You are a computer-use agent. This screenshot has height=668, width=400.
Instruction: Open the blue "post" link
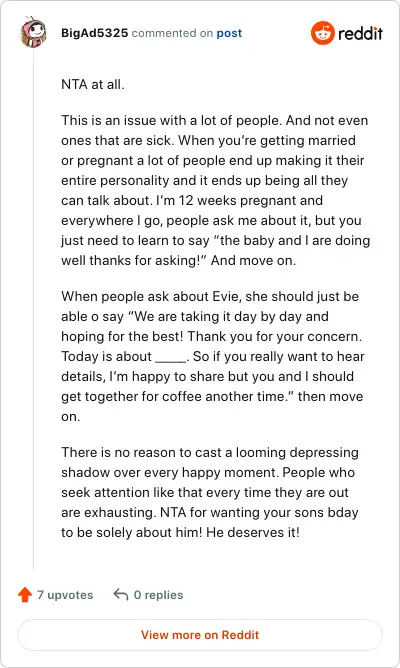click(229, 33)
